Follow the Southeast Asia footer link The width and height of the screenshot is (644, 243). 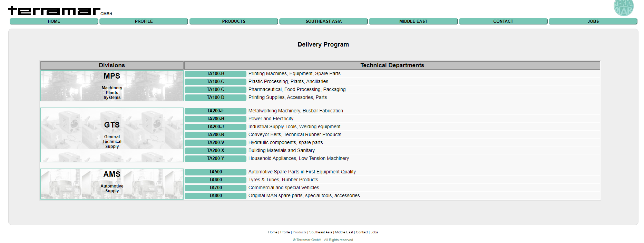321,232
